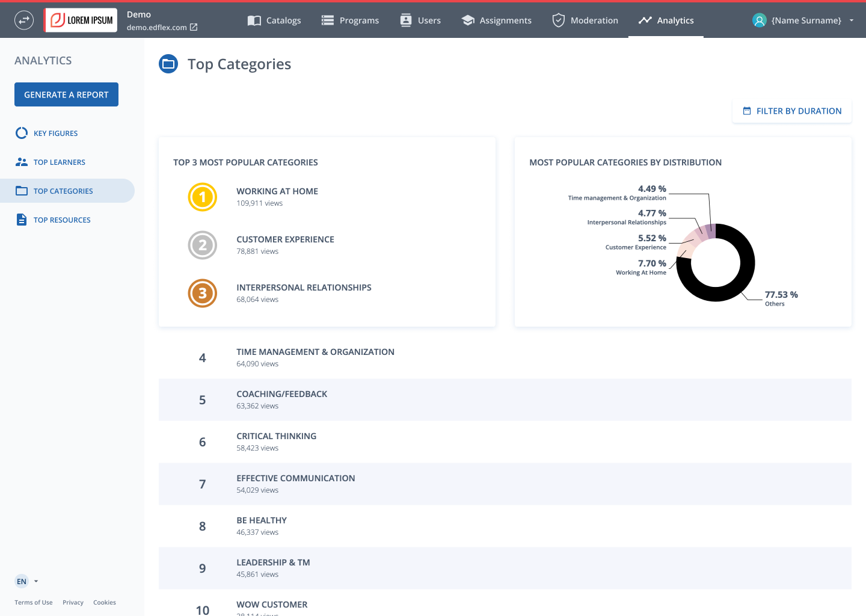Click the Moderation shield icon

click(x=559, y=20)
